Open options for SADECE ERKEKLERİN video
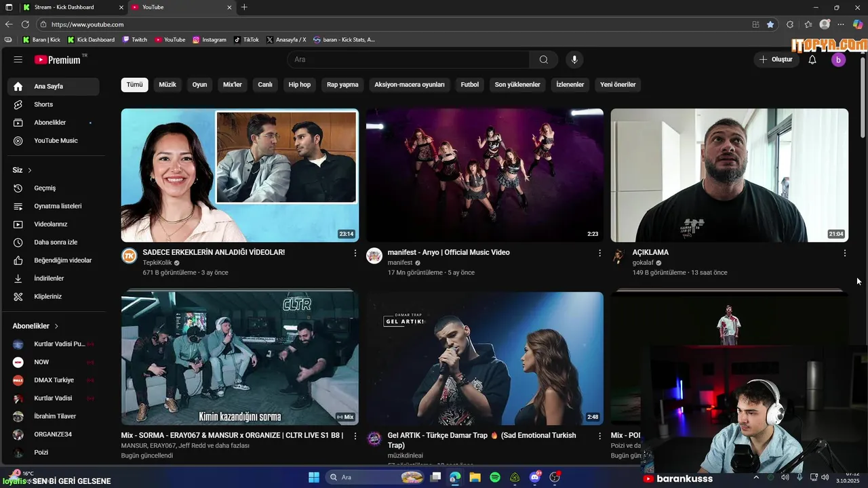The image size is (868, 488). coord(355,253)
